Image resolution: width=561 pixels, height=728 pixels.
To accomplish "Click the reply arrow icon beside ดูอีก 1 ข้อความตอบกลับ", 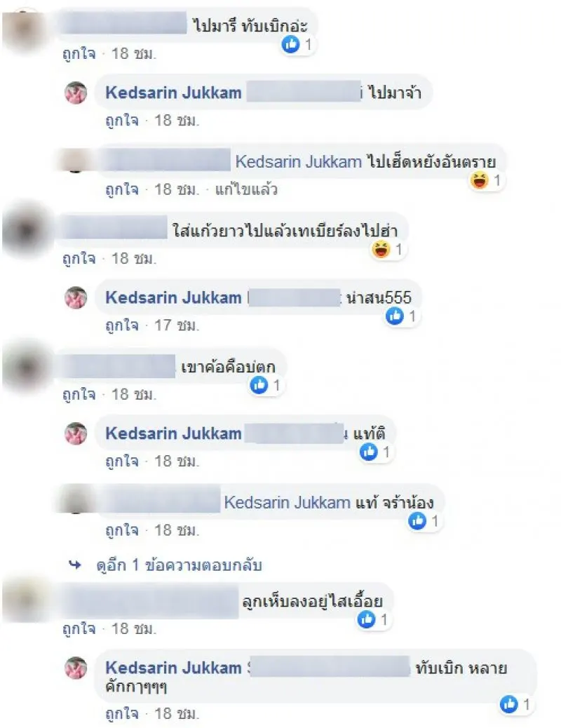I will coord(75,565).
